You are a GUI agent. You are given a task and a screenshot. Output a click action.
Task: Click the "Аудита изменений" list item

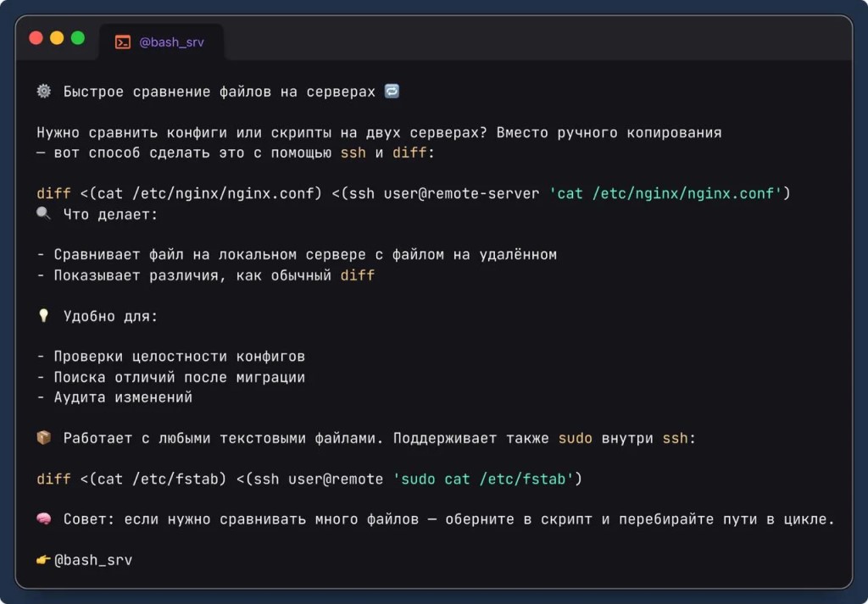tap(123, 397)
